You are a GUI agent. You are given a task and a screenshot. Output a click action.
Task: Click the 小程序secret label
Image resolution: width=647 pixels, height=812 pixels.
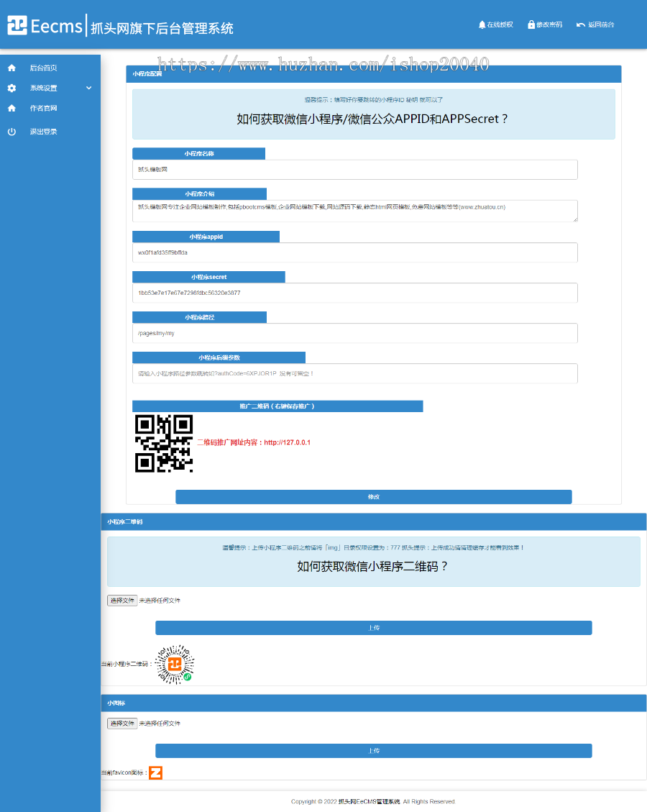click(208, 277)
